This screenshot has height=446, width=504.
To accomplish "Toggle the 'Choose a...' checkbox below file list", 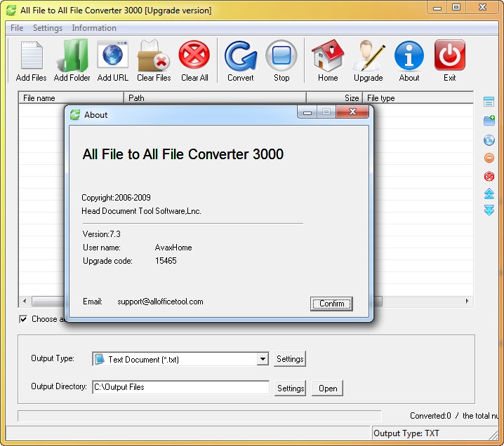I will click(x=23, y=319).
